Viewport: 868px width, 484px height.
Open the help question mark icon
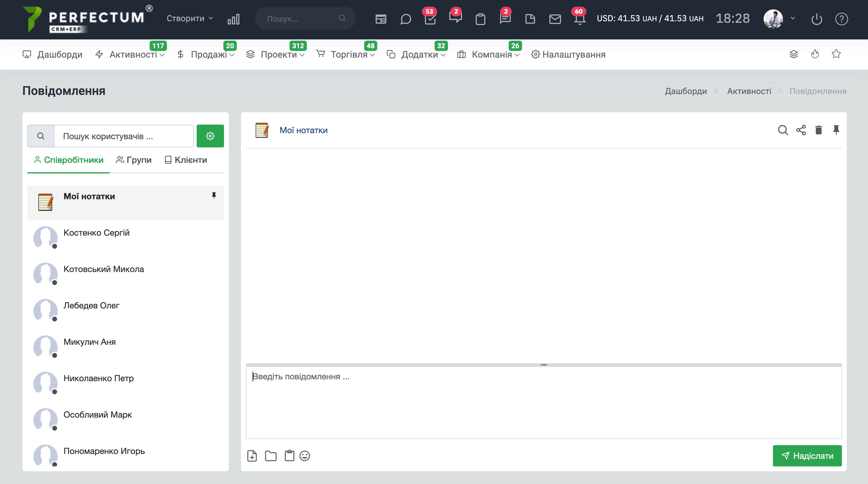point(842,19)
